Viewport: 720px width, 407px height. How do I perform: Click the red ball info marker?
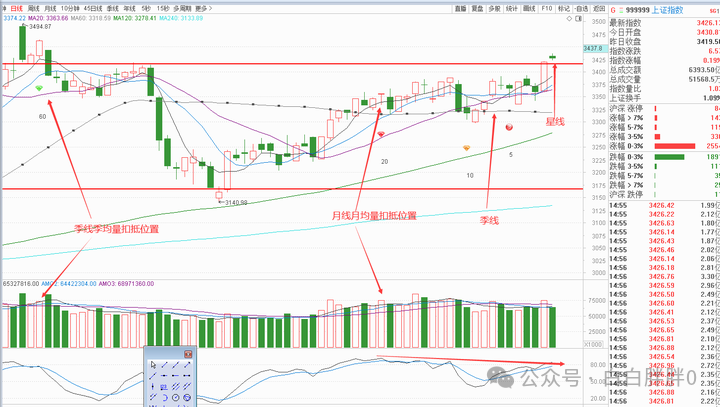pyautogui.click(x=509, y=127)
